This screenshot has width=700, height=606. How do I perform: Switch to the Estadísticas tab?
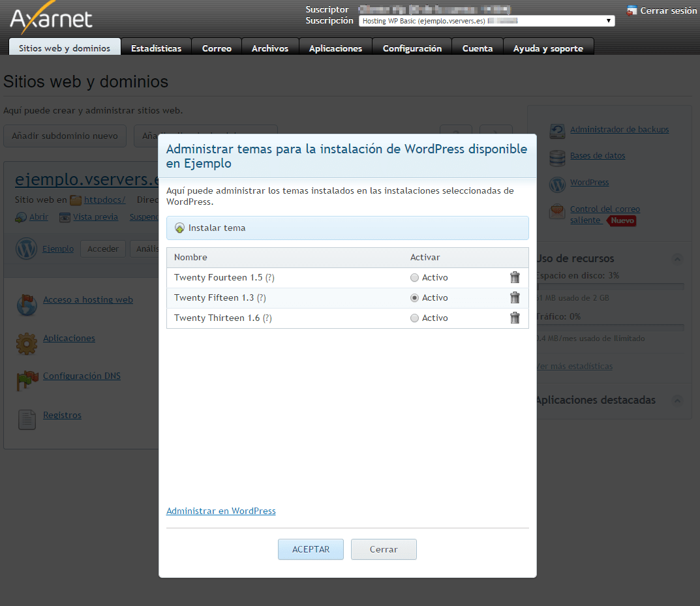coord(157,46)
